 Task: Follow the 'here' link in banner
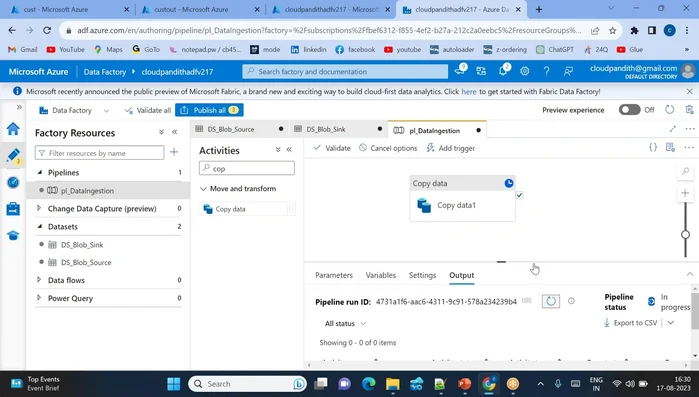click(x=469, y=92)
